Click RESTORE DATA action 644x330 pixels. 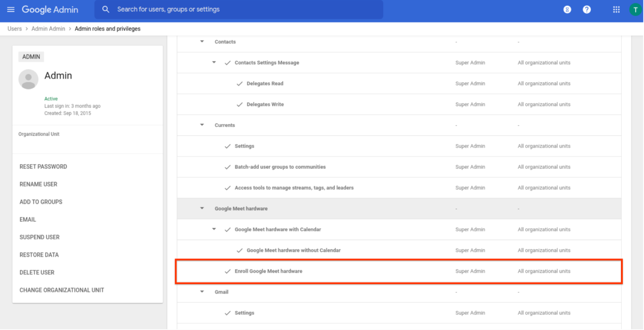click(x=39, y=255)
